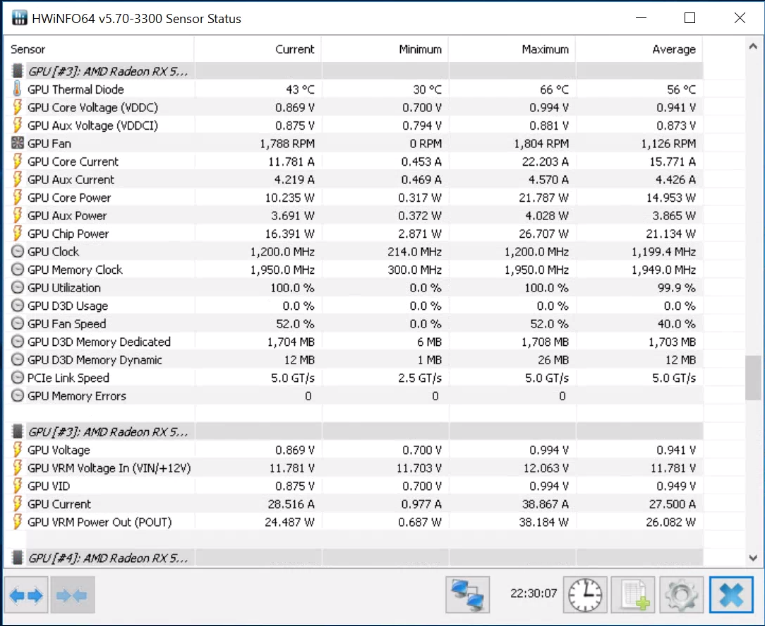Open the network remote monitoring button
Screen dimensions: 765x626
pyautogui.click(x=467, y=595)
